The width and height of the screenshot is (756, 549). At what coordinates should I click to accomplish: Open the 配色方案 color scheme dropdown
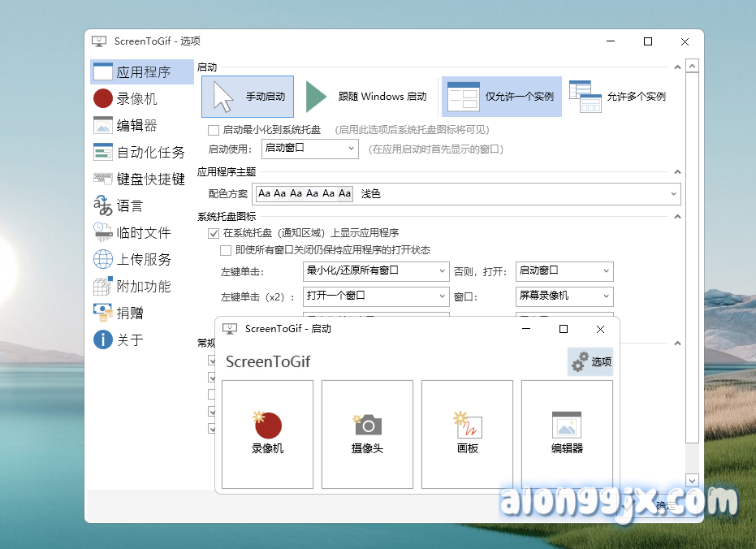pyautogui.click(x=468, y=194)
